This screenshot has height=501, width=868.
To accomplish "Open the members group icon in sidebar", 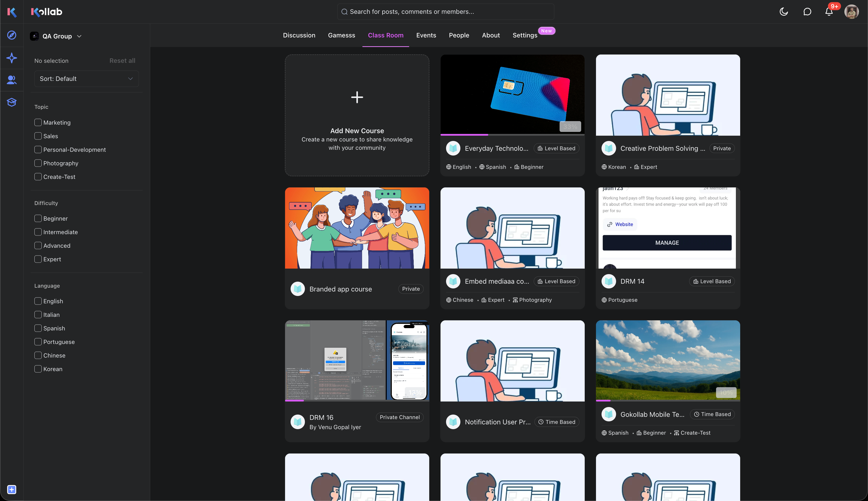I will click(x=12, y=80).
